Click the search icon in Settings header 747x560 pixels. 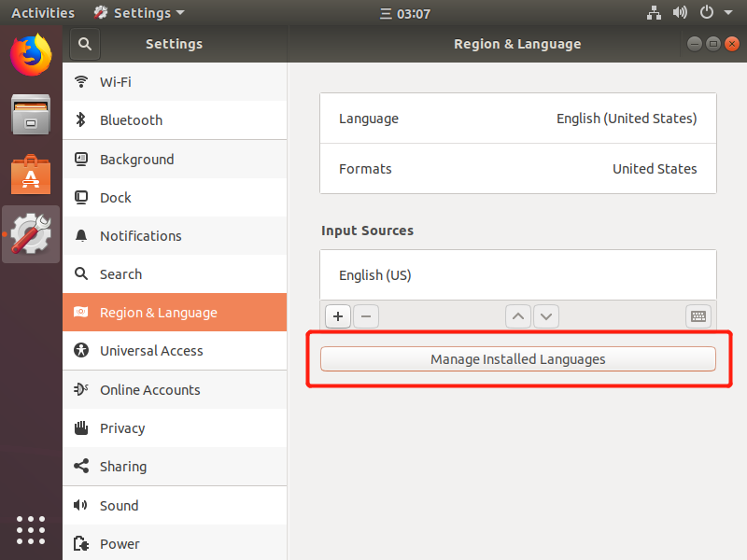pyautogui.click(x=84, y=44)
